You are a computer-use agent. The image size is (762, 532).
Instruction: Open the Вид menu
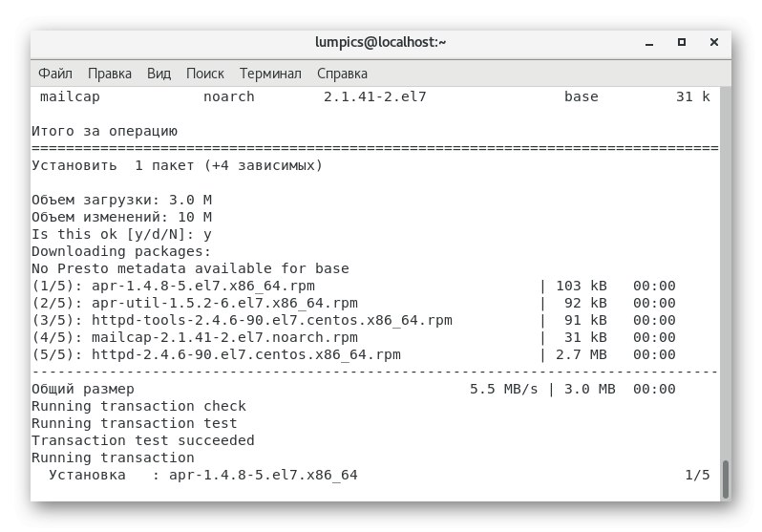pos(159,74)
